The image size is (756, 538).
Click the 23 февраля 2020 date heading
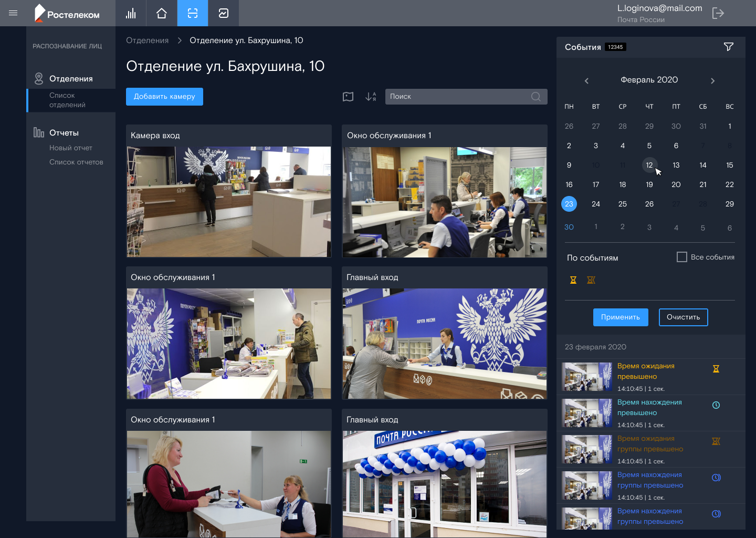pos(595,347)
